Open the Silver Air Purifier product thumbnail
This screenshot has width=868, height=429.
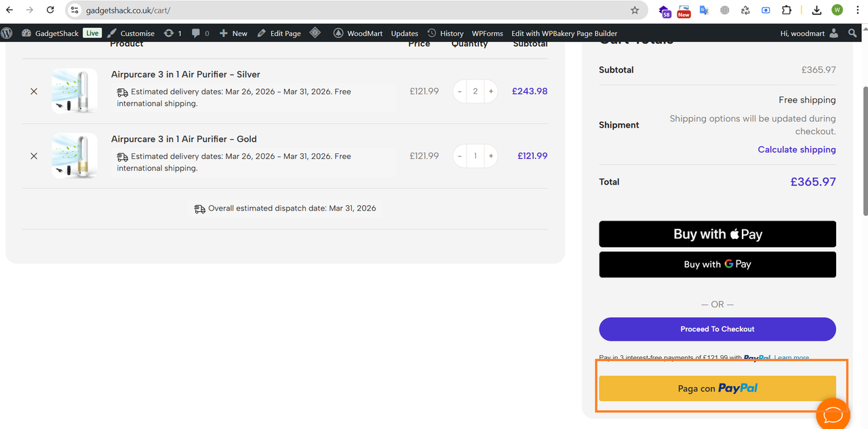[75, 91]
